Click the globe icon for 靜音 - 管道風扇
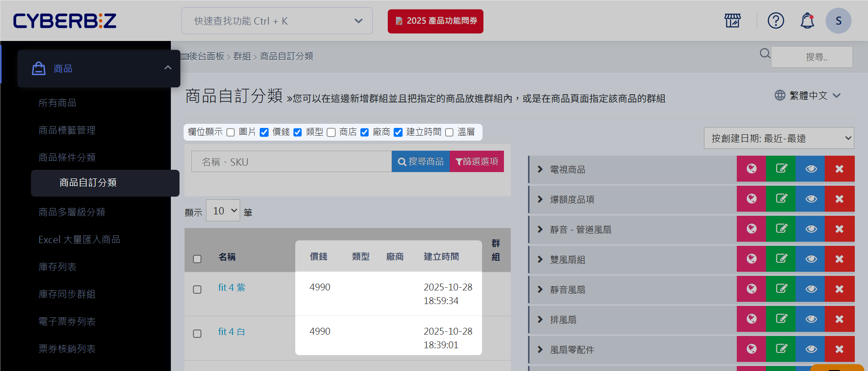Viewport: 868px width, 371px height. click(x=751, y=229)
